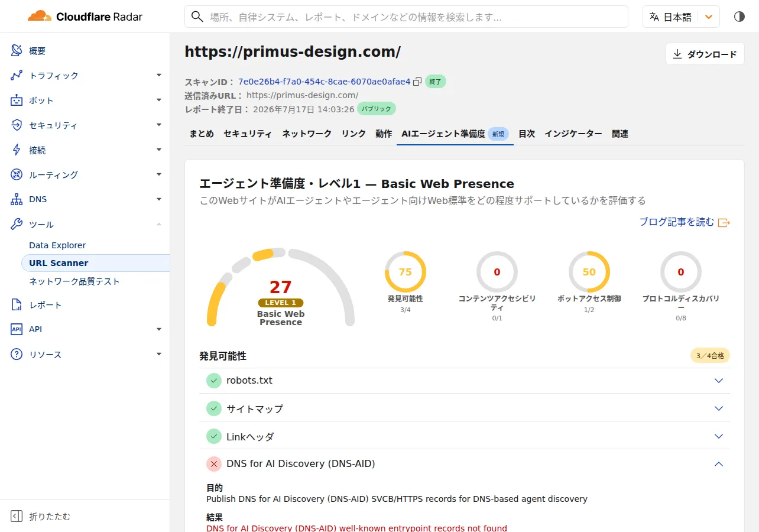Click the download arrow icon

coord(677,54)
